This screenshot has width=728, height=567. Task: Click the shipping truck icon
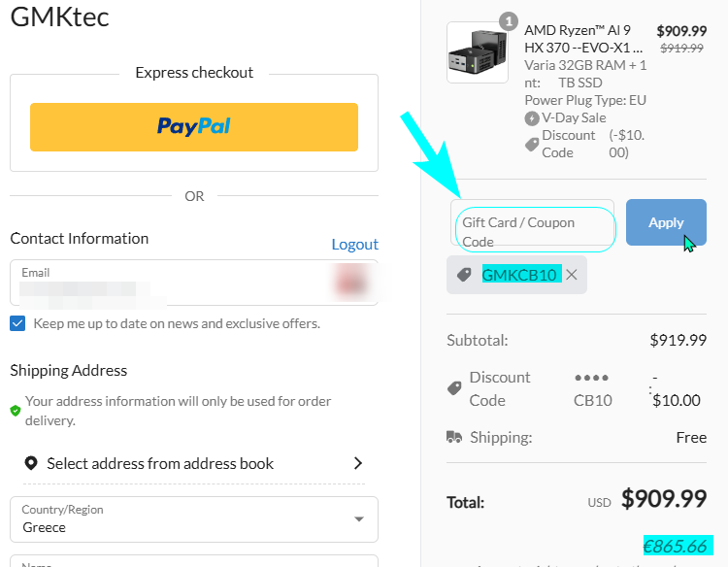(x=454, y=437)
